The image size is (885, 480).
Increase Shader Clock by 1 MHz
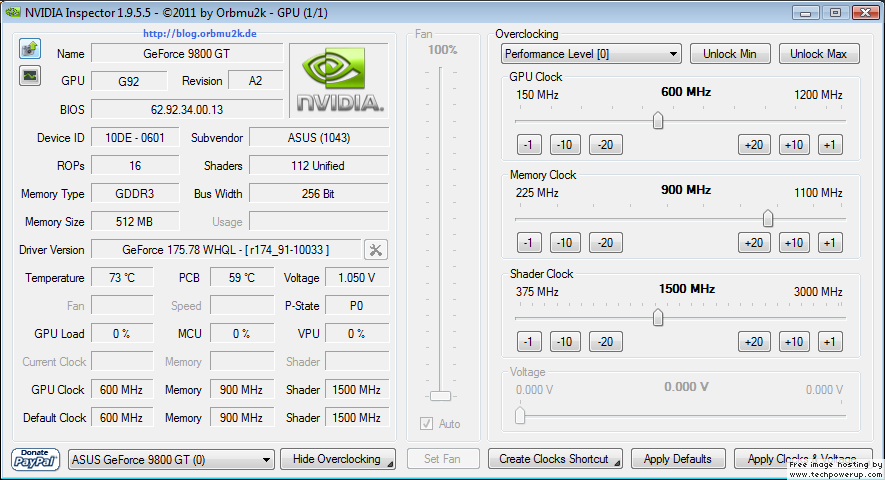pos(830,342)
